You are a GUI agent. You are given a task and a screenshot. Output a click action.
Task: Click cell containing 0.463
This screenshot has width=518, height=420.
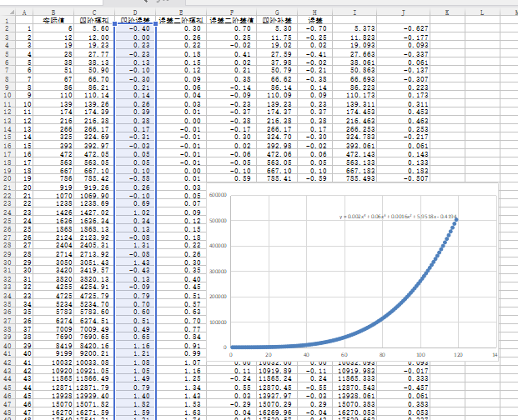pyautogui.click(x=404, y=121)
